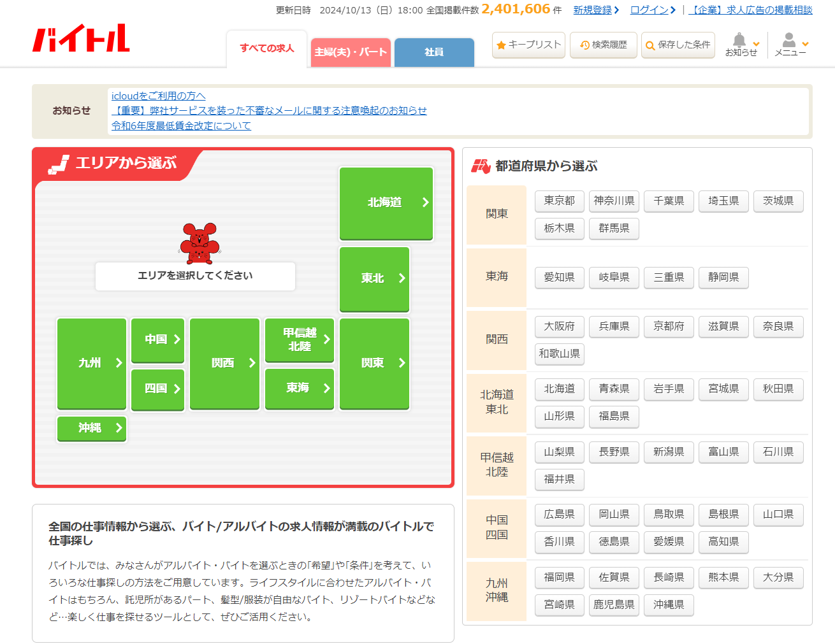The image size is (835, 644).
Task: Open 令和6年度最低賃金改定について notice
Action: pos(181,125)
